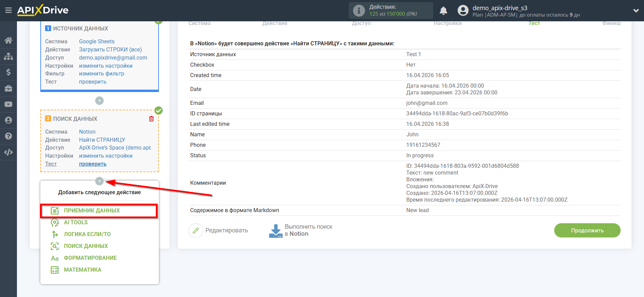Click the ПРИЕМНИК ДАННЫХ icon

[55, 210]
